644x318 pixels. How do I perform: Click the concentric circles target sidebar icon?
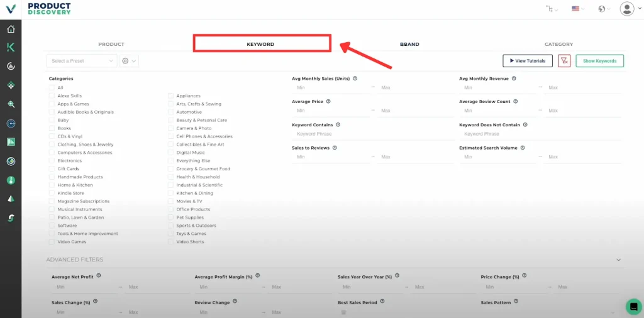pos(11,162)
